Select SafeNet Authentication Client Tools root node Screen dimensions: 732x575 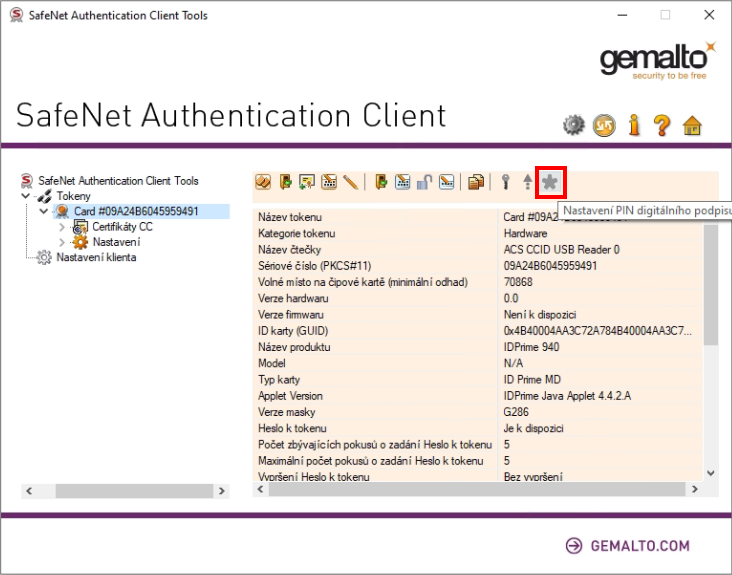click(118, 181)
